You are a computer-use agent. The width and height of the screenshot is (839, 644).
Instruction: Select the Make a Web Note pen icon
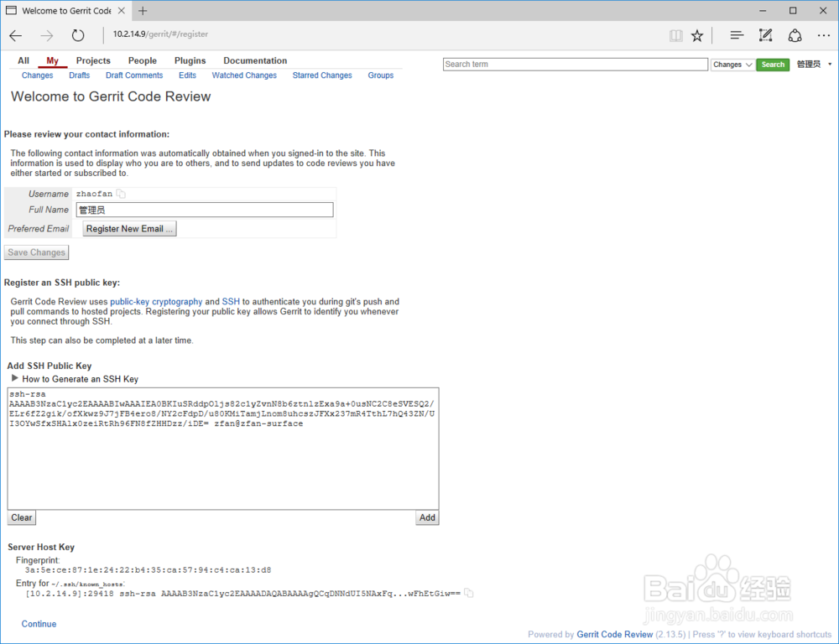pyautogui.click(x=765, y=35)
